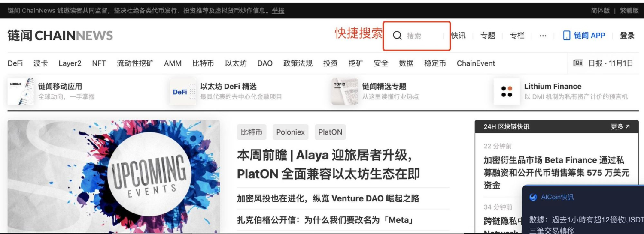This screenshot has height=234, width=644.
Task: Click the 34 分钟前 timestamp
Action: click(x=498, y=207)
